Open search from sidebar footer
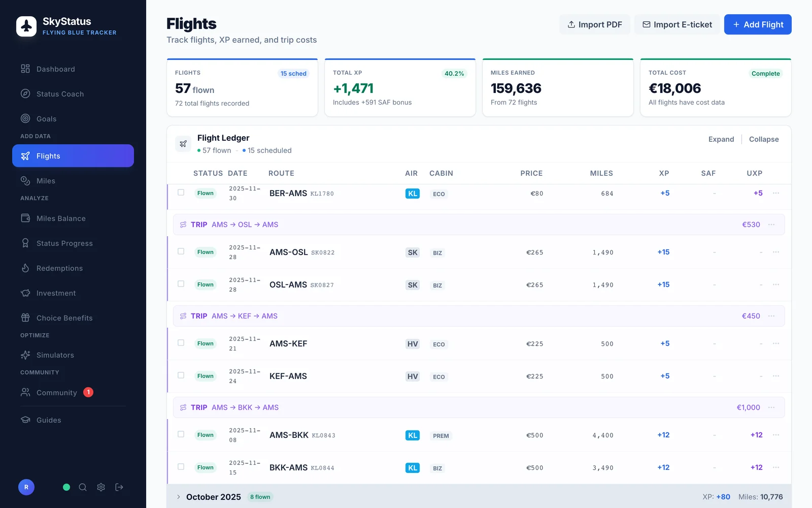The height and width of the screenshot is (508, 812). (x=83, y=487)
